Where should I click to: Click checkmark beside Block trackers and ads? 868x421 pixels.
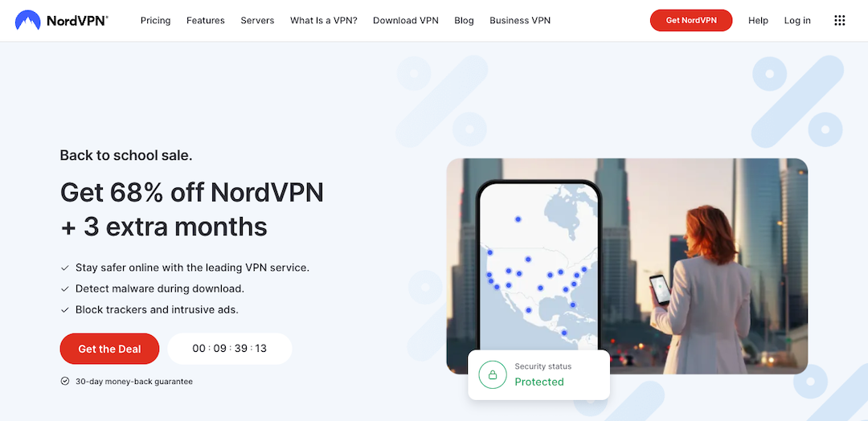[x=65, y=310]
